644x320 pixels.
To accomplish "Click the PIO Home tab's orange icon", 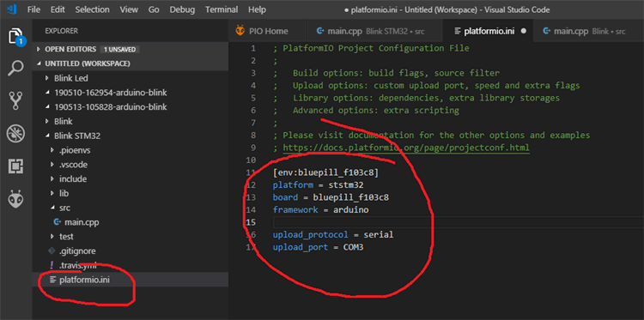I will [240, 31].
